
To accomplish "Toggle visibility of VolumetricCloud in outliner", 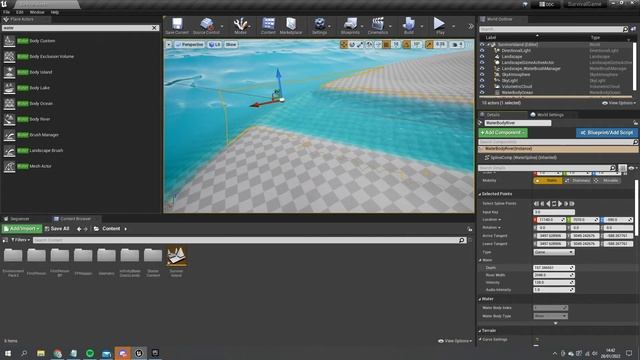I will [482, 87].
